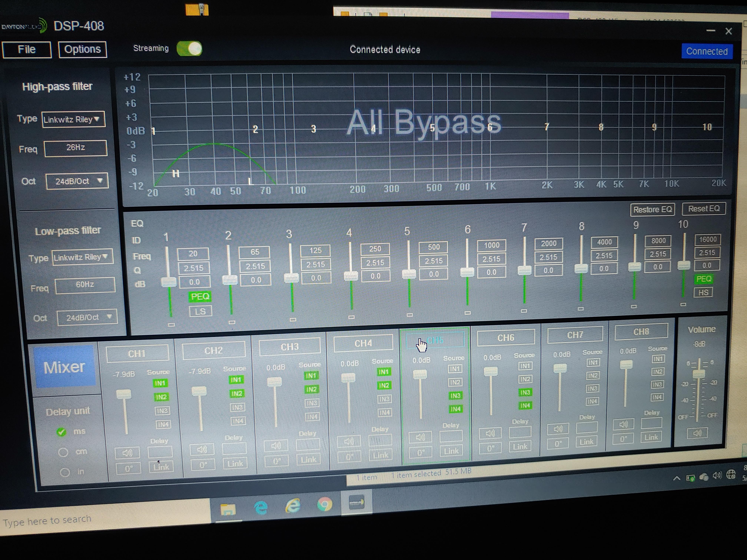Click the Restore EQ button
Viewport: 747px width, 560px height.
coord(652,210)
